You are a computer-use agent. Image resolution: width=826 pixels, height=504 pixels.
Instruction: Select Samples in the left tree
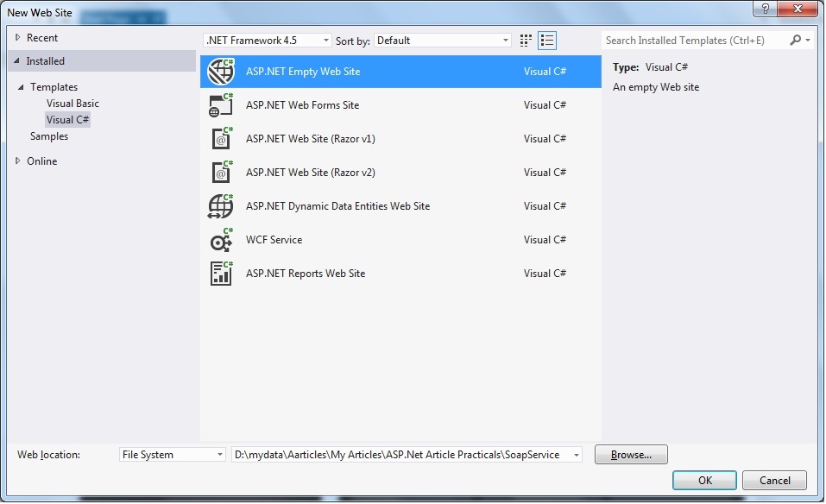(49, 136)
